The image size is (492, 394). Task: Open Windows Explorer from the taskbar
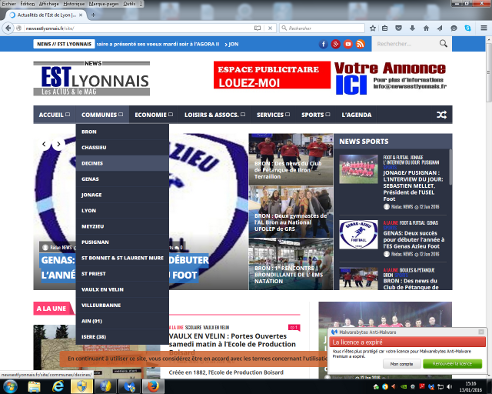coord(34,387)
